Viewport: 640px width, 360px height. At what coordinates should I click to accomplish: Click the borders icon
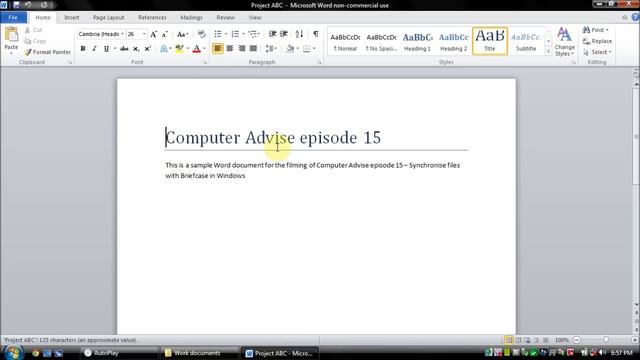click(x=307, y=49)
